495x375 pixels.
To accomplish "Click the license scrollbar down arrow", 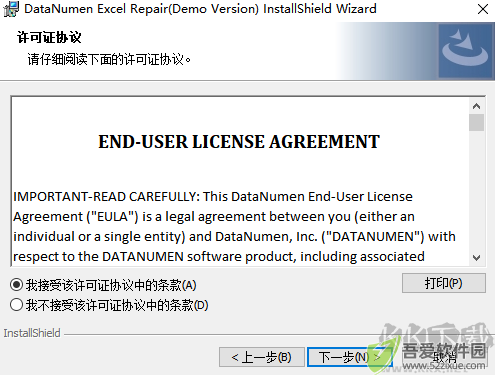I will [x=476, y=258].
